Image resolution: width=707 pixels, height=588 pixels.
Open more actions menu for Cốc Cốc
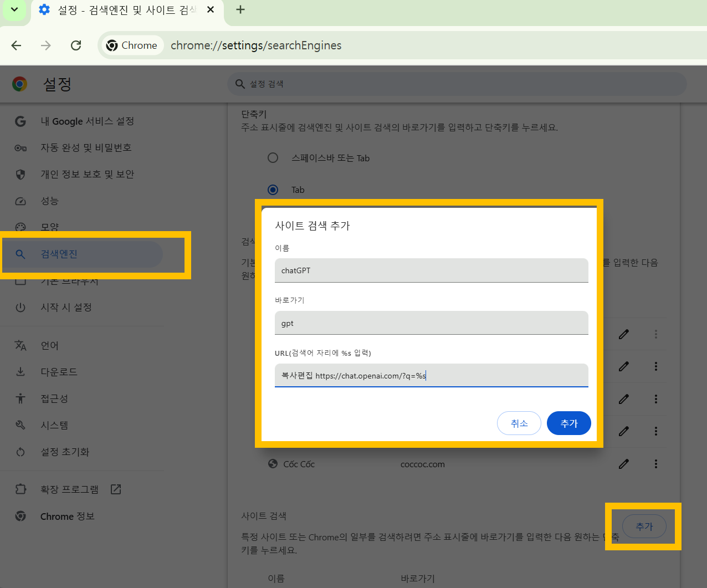click(x=656, y=464)
